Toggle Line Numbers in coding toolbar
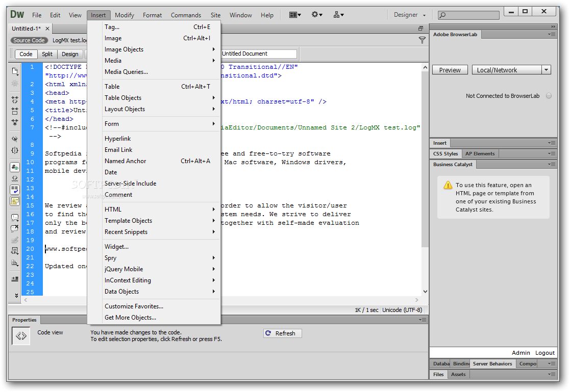The width and height of the screenshot is (570, 392). [14, 167]
